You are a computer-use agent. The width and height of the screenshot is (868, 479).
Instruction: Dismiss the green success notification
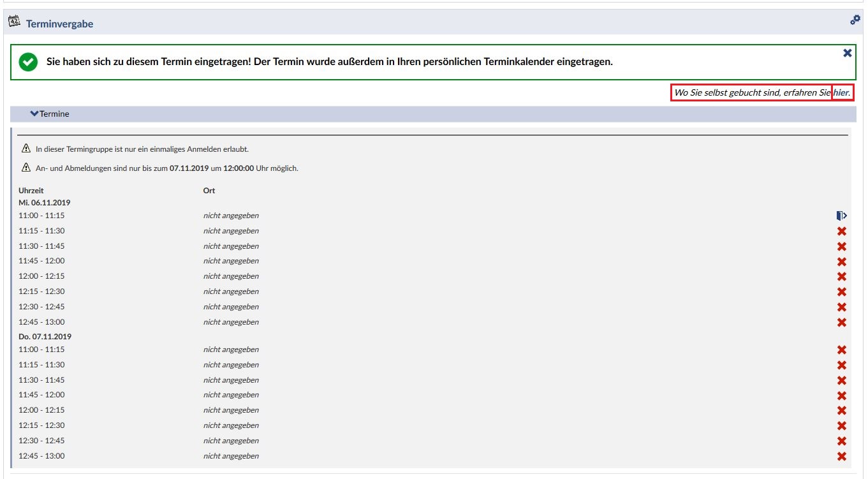click(847, 53)
